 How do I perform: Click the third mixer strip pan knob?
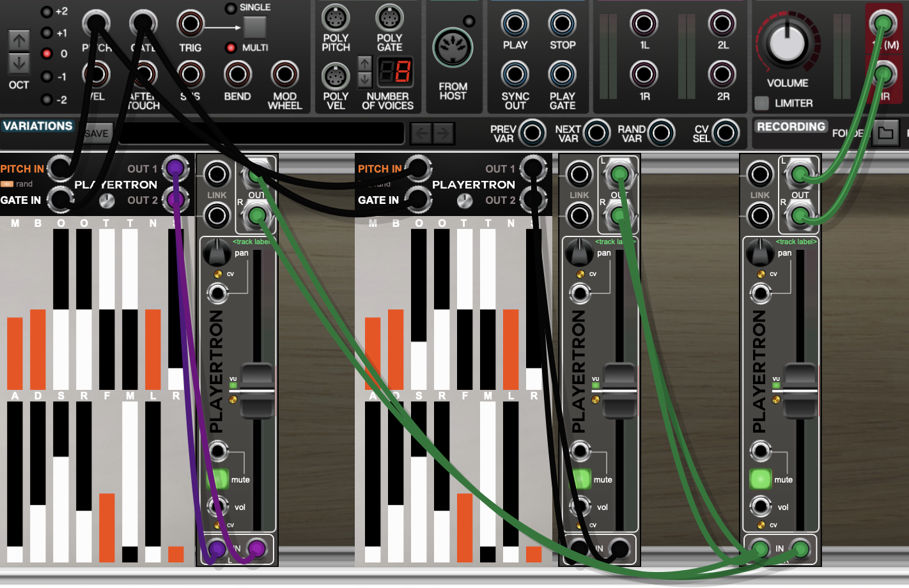[759, 252]
